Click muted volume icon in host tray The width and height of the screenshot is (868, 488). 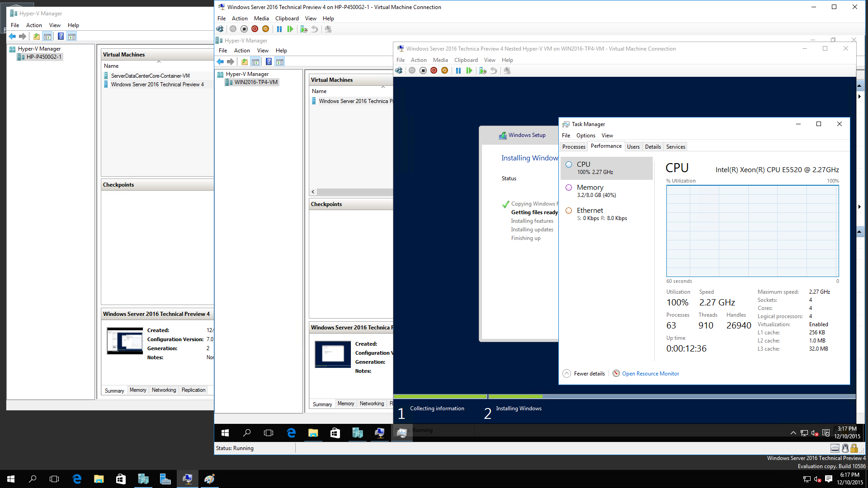tap(817, 479)
